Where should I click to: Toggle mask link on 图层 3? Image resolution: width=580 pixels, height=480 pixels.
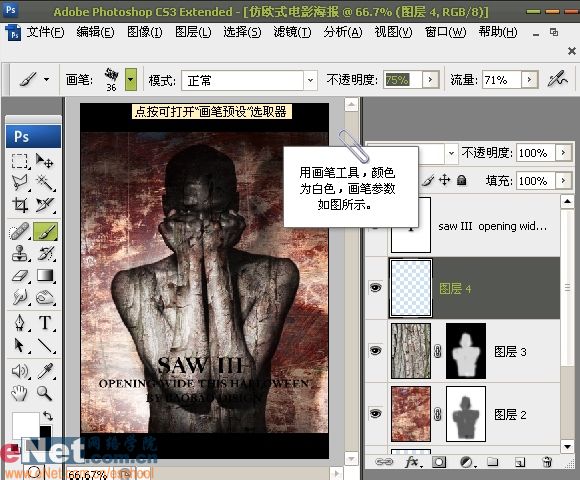(x=438, y=351)
